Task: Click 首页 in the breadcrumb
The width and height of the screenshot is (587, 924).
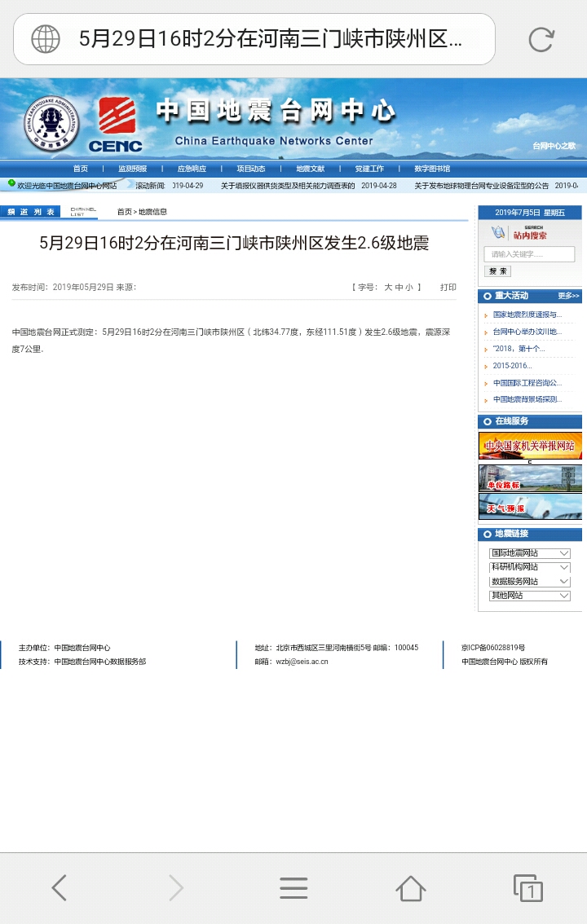Action: coord(125,212)
